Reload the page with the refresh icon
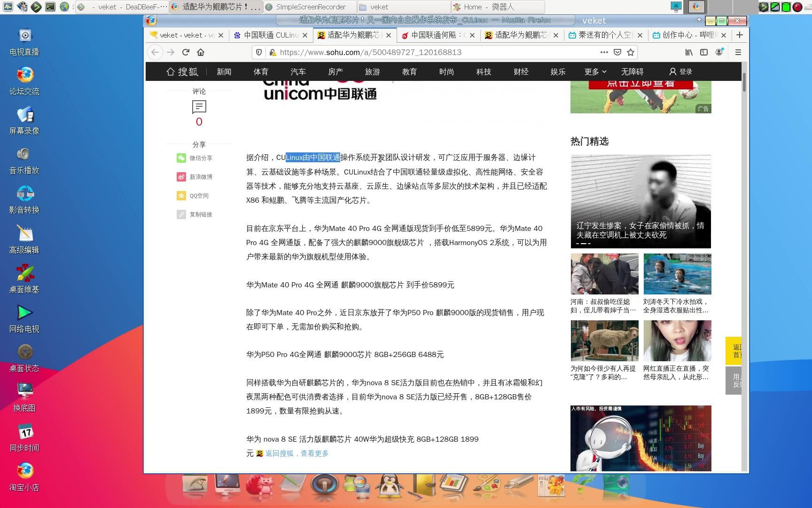 185,52
